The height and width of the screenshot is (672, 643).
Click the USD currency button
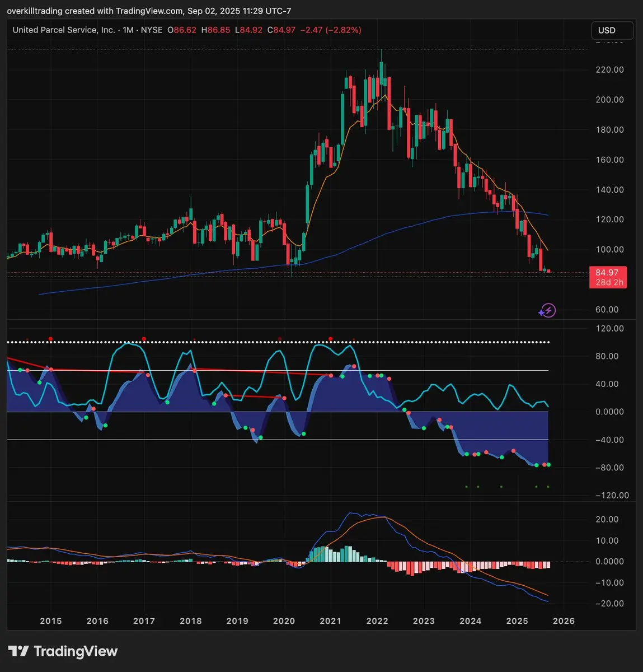[x=612, y=30]
